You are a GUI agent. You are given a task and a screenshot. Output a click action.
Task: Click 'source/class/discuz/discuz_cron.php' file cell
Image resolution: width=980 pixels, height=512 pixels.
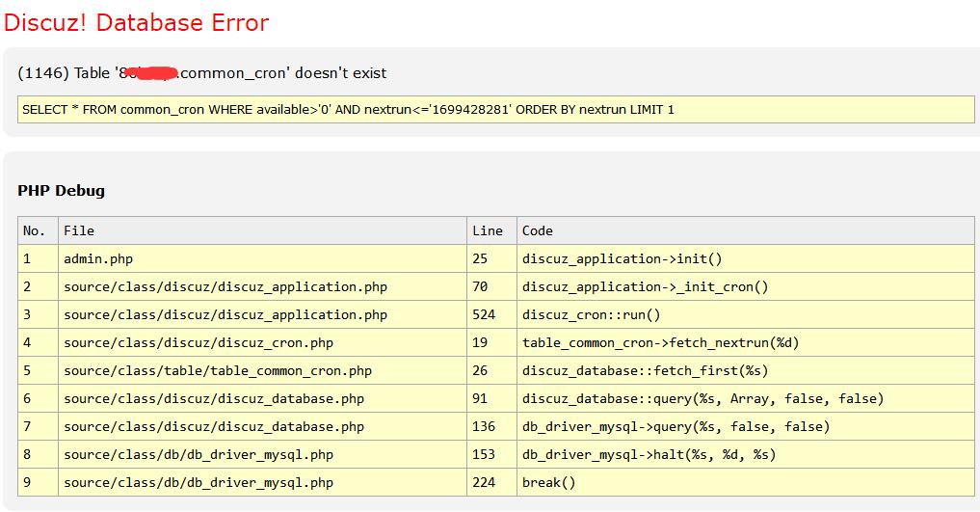(x=262, y=342)
